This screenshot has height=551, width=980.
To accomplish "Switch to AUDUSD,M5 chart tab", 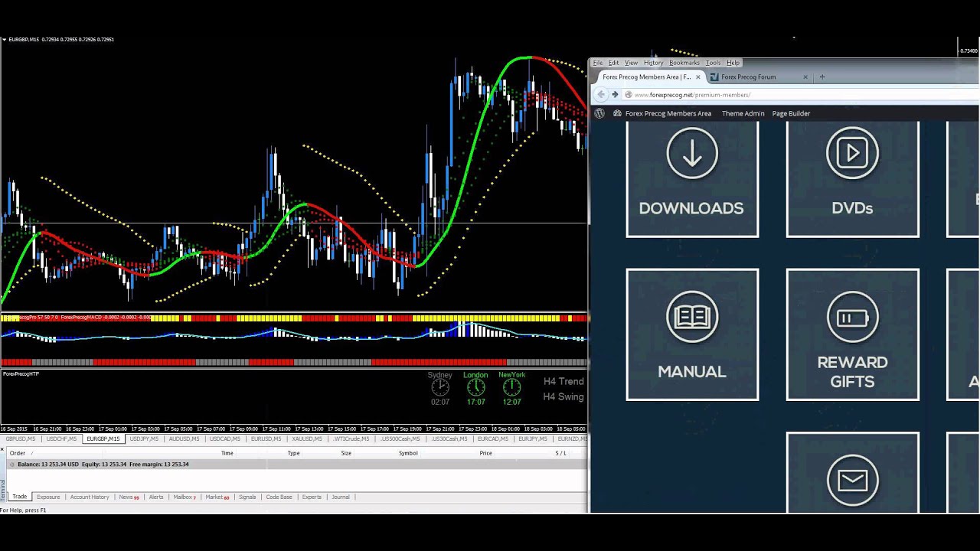I will 184,439.
